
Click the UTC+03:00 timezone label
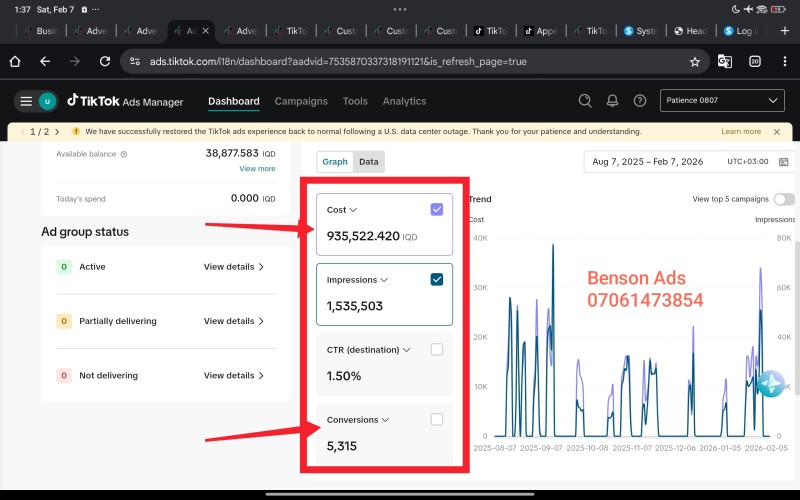click(747, 162)
